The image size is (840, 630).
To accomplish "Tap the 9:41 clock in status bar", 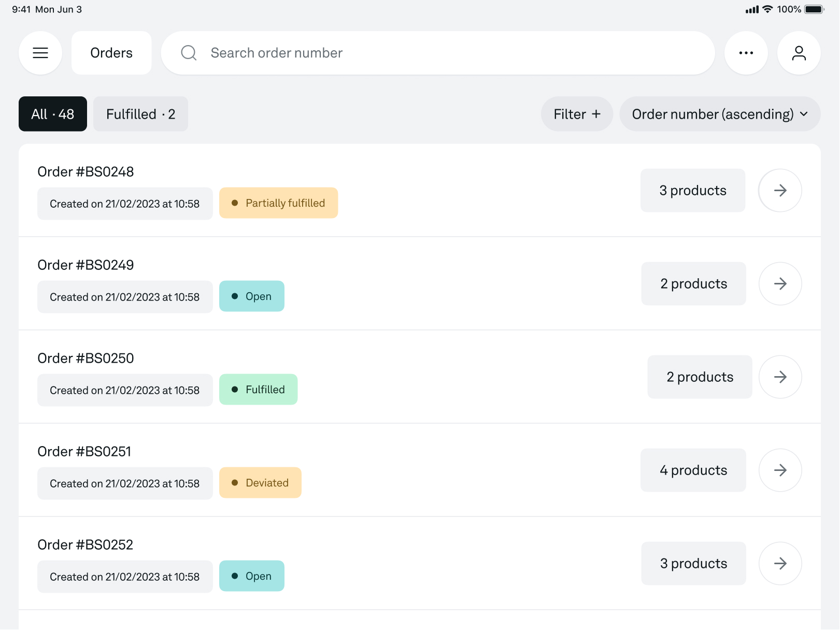I will point(21,9).
